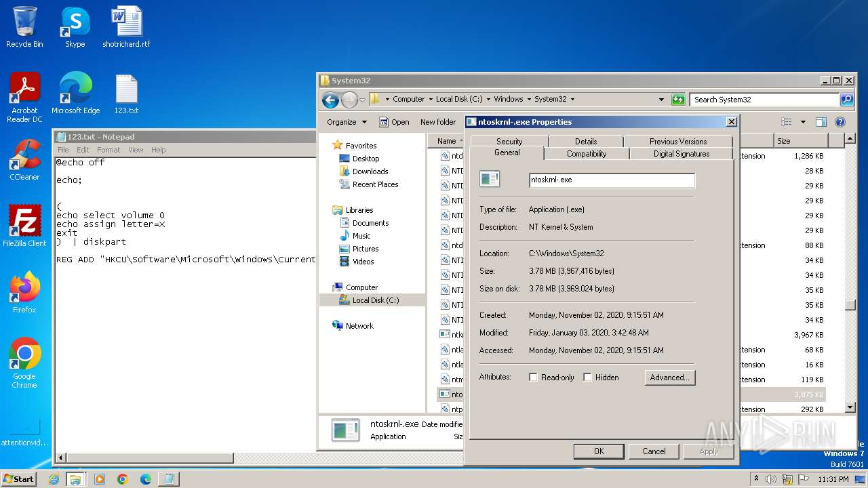Click New folder in Explorer toolbar
This screenshot has width=868, height=488.
438,122
